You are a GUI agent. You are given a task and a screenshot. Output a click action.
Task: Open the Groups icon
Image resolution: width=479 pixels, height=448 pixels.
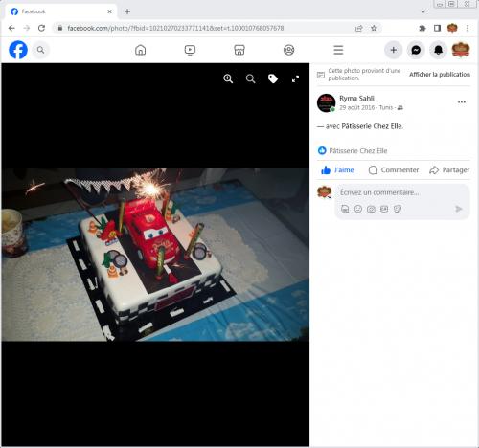tap(289, 50)
